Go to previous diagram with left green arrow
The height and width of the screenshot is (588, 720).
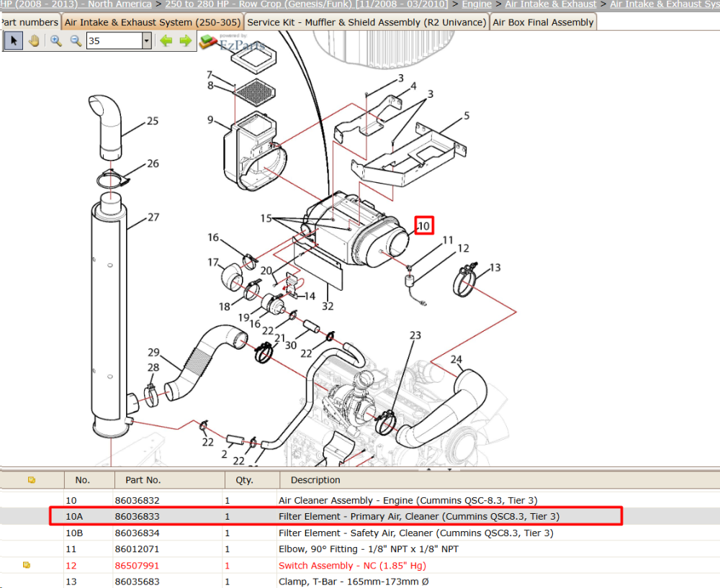[166, 41]
